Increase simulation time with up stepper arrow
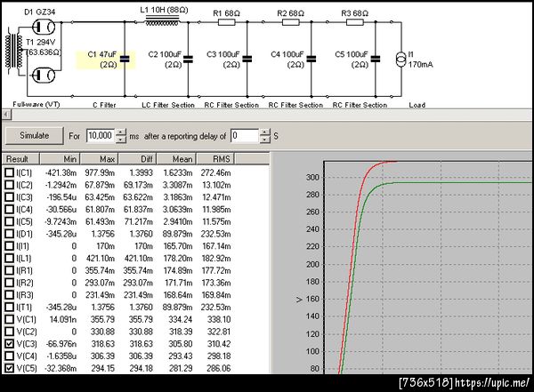Screen dimensions: 534x392 tap(120, 132)
